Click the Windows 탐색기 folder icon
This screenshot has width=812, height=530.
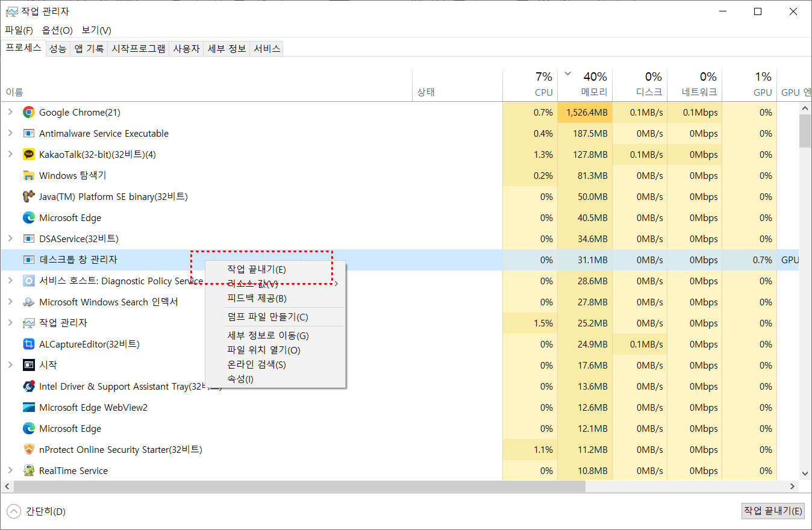tap(28, 175)
